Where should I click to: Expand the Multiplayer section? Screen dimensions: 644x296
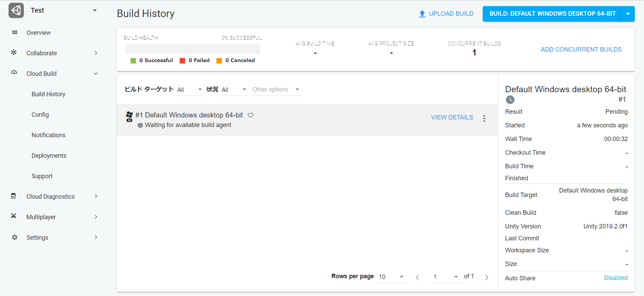96,217
